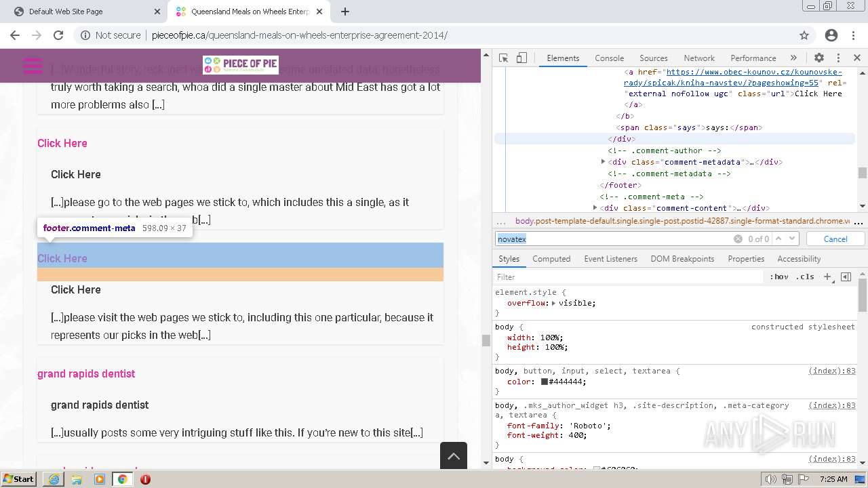The height and width of the screenshot is (488, 868).
Task: Reload the current page
Action: tap(58, 35)
